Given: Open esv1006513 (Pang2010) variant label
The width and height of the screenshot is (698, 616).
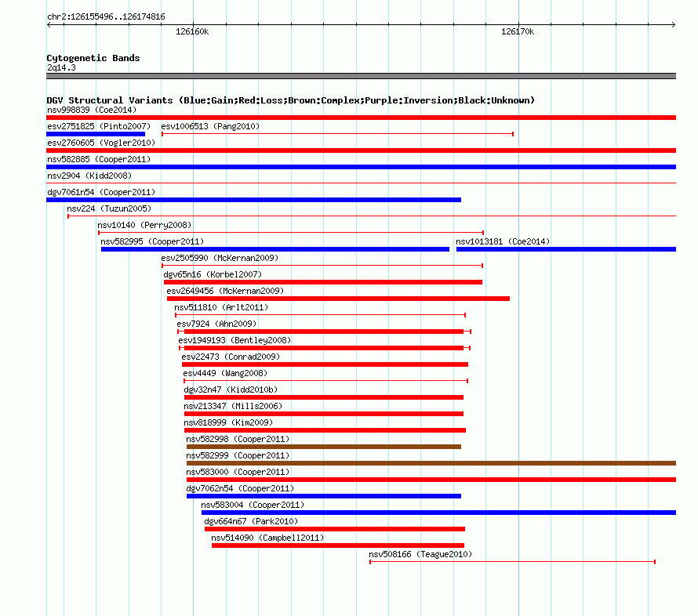Looking at the screenshot, I should [x=210, y=126].
